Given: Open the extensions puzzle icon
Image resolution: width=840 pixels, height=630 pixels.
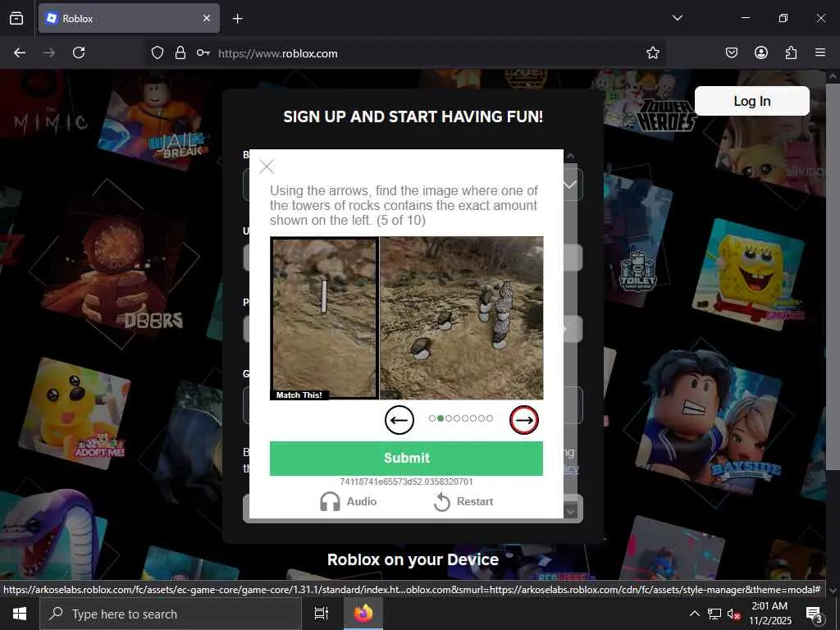Looking at the screenshot, I should [x=791, y=52].
